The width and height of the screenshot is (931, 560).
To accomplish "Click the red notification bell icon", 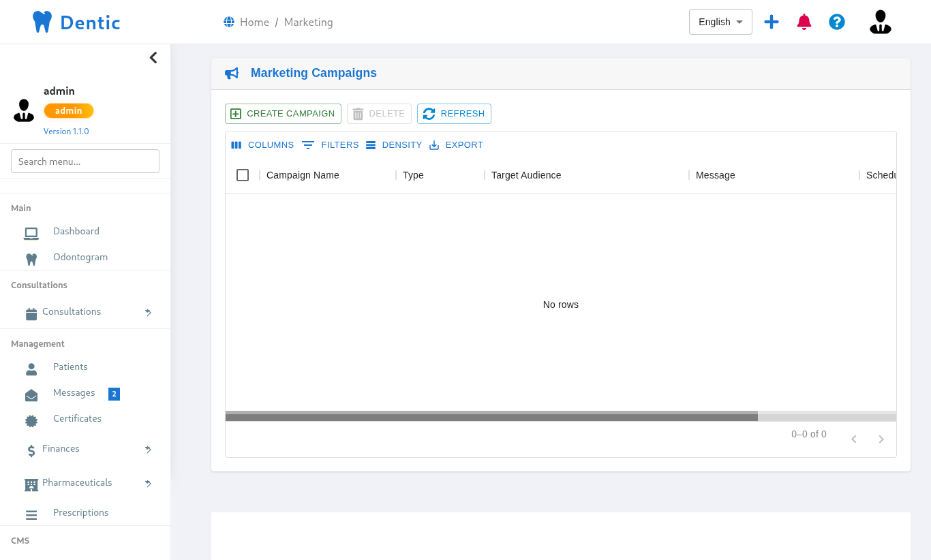I will pos(804,22).
